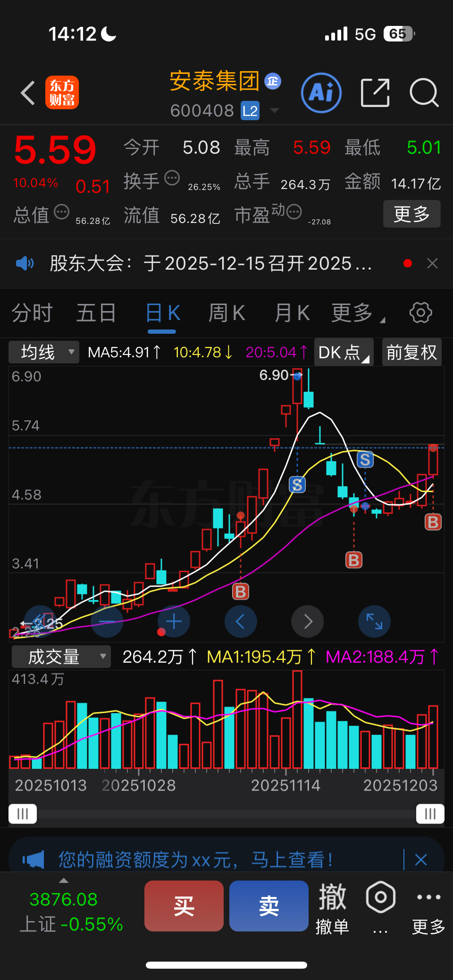This screenshot has width=453, height=980.
Task: Open bottom 更多 three-dot menu
Action: tap(428, 909)
